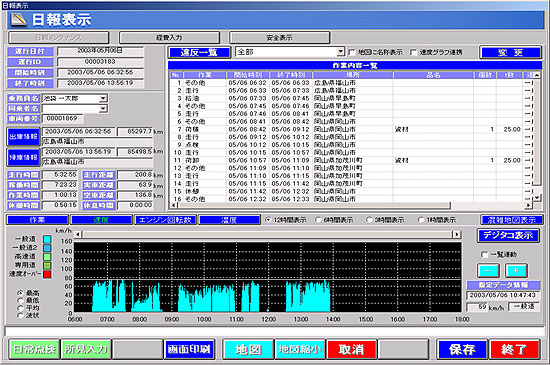The width and height of the screenshot is (550, 365).
Task: Click the table scroll up arrow
Action: (x=537, y=75)
